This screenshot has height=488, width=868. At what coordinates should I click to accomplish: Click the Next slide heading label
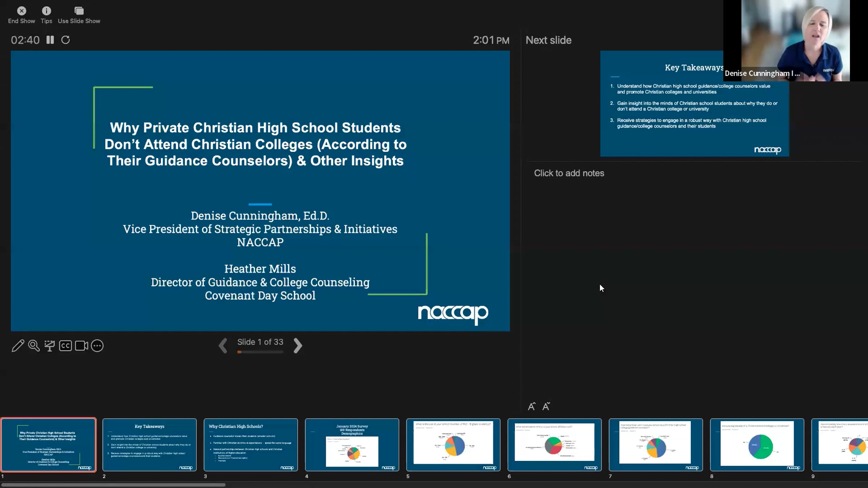point(549,40)
